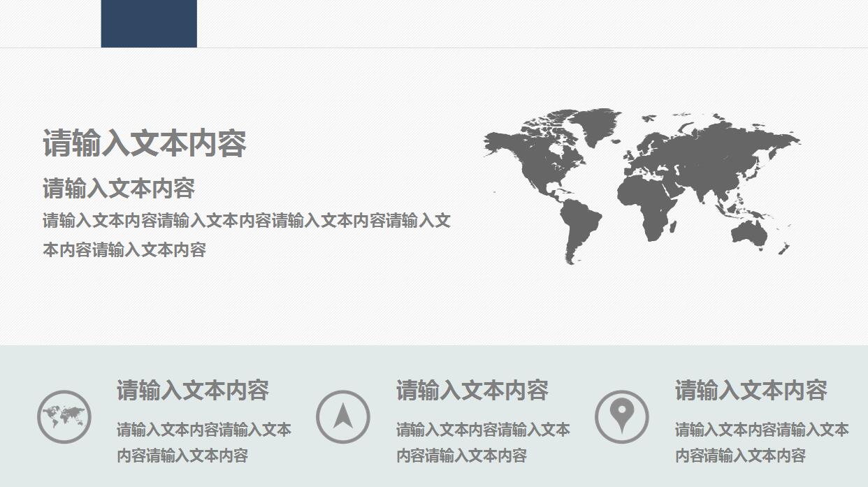Select the compass arrow icon
This screenshot has width=868, height=487.
[x=344, y=416]
